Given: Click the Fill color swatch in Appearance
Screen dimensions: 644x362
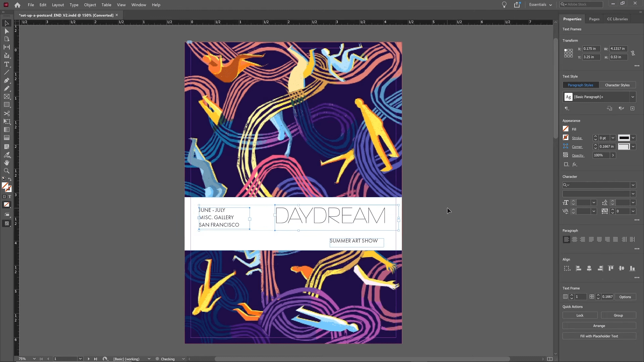Looking at the screenshot, I should (x=566, y=129).
